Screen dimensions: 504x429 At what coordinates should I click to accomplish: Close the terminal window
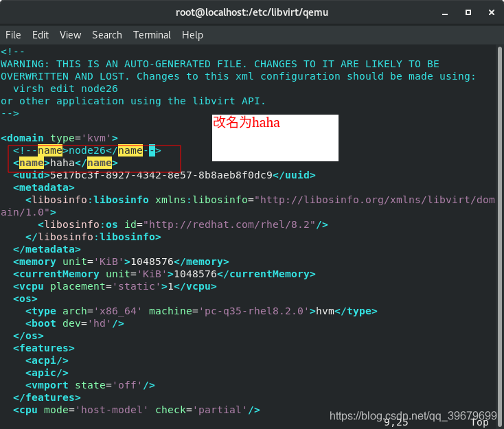pos(492,12)
